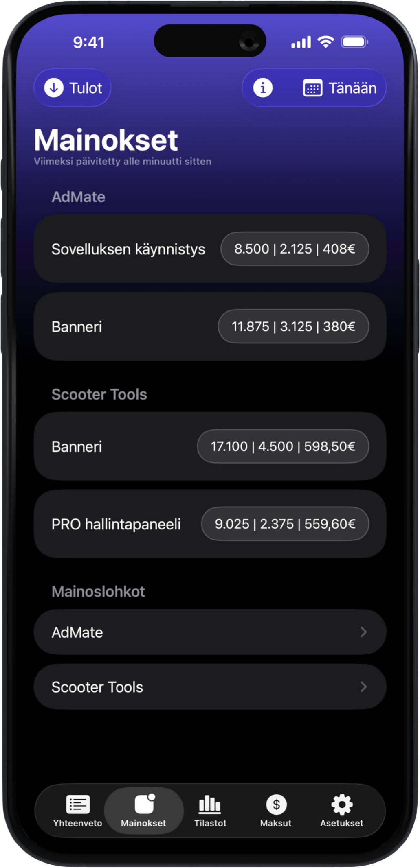
Task: Expand the Scooter Tools ad blocks chevron
Action: (x=363, y=687)
